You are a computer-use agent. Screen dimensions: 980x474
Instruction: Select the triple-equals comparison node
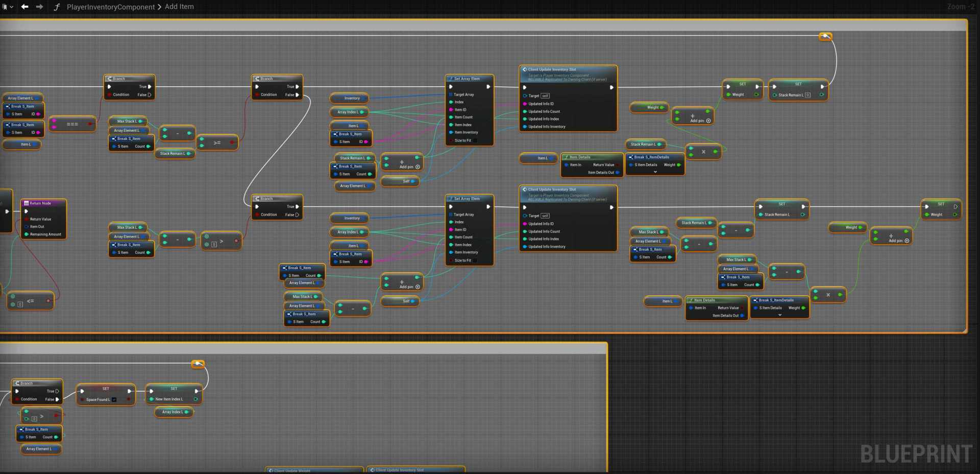pos(72,124)
